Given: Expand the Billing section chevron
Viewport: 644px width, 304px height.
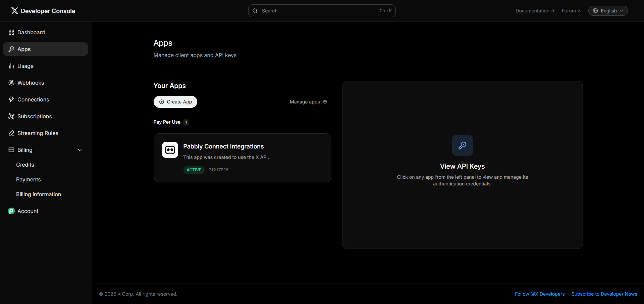Looking at the screenshot, I should (x=80, y=150).
